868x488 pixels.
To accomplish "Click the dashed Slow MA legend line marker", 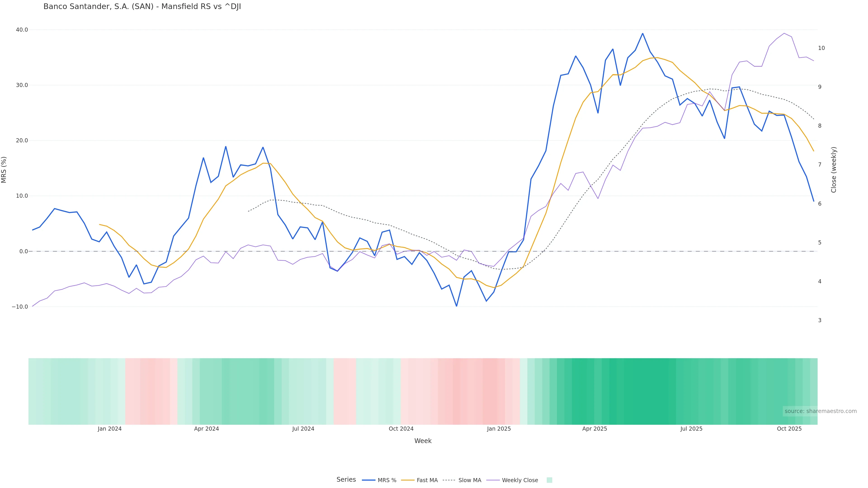I will click(x=449, y=480).
